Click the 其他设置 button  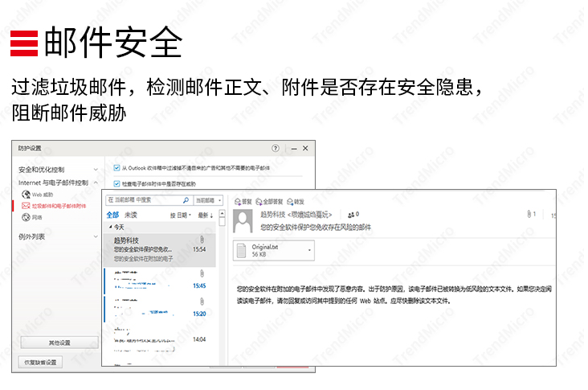tap(60, 344)
